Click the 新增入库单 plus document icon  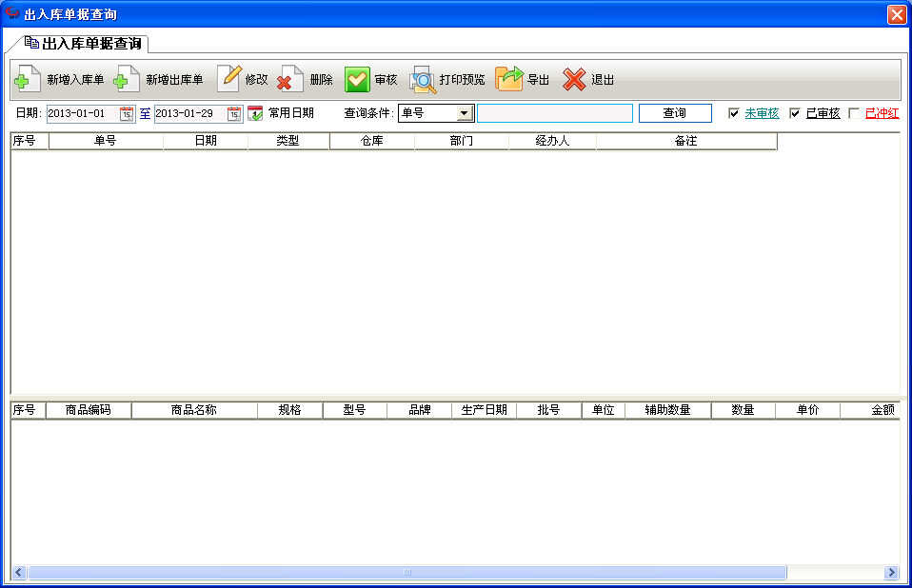click(28, 79)
